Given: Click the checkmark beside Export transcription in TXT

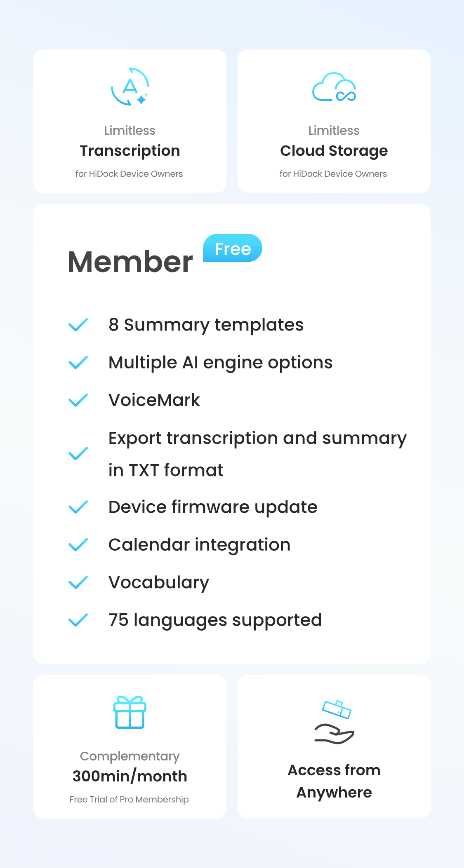Looking at the screenshot, I should [x=78, y=454].
